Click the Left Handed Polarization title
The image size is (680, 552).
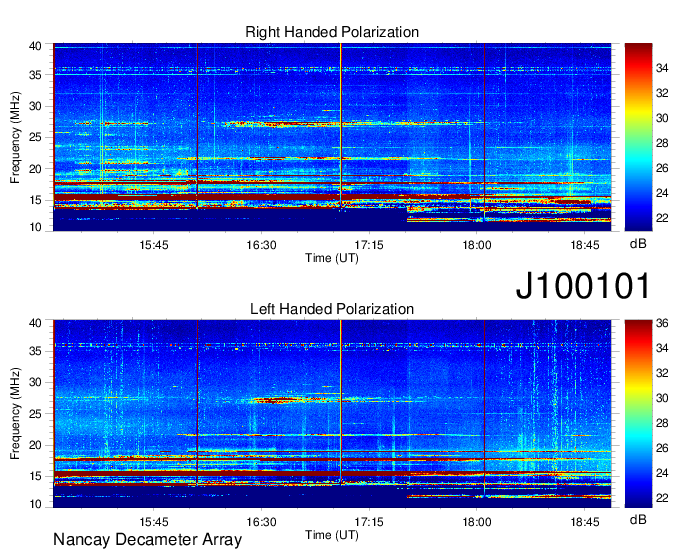(332, 309)
